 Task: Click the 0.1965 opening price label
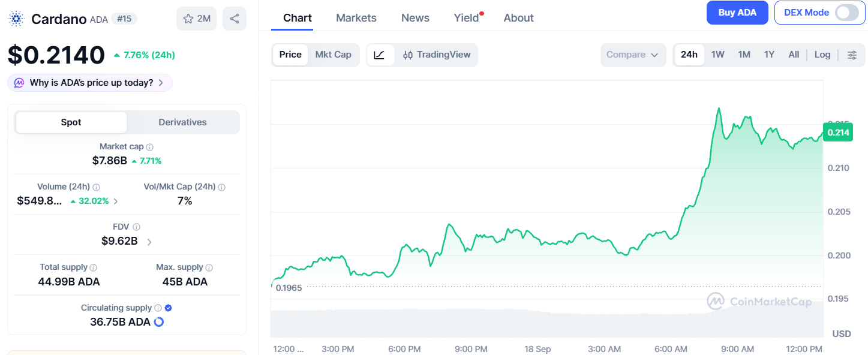(x=289, y=288)
